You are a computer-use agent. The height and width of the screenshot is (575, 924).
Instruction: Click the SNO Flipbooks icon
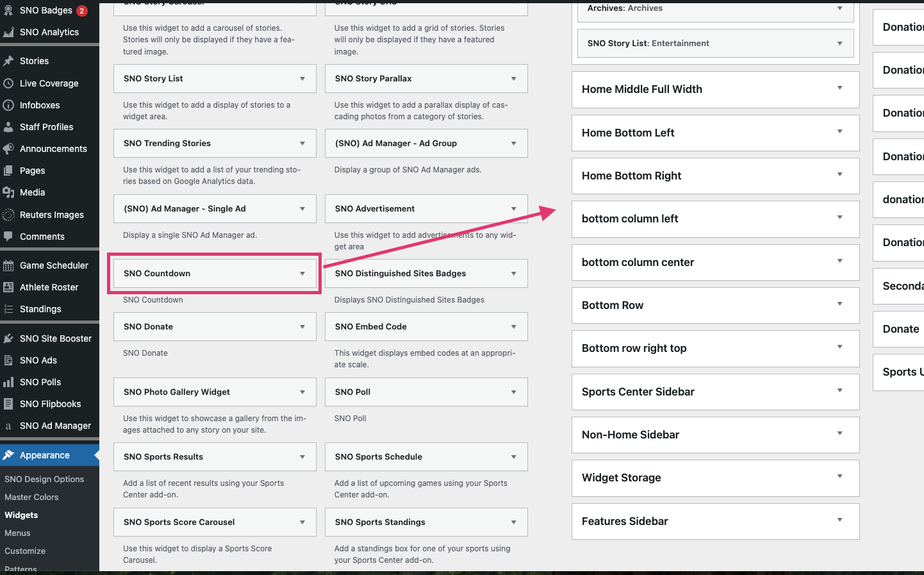[x=8, y=404]
